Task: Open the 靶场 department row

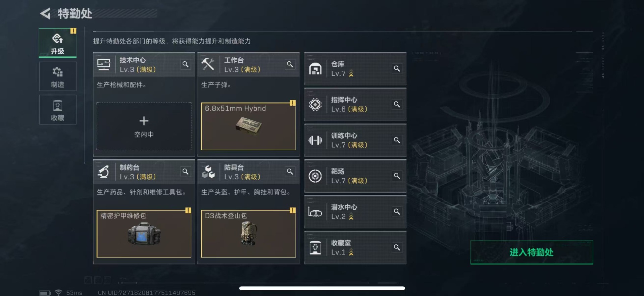Action: click(355, 176)
